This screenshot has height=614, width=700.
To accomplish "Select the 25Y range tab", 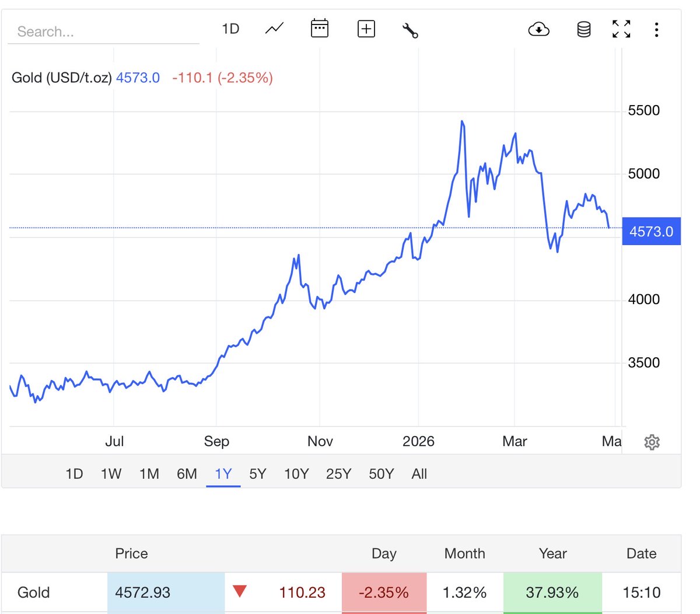I will pos(338,474).
